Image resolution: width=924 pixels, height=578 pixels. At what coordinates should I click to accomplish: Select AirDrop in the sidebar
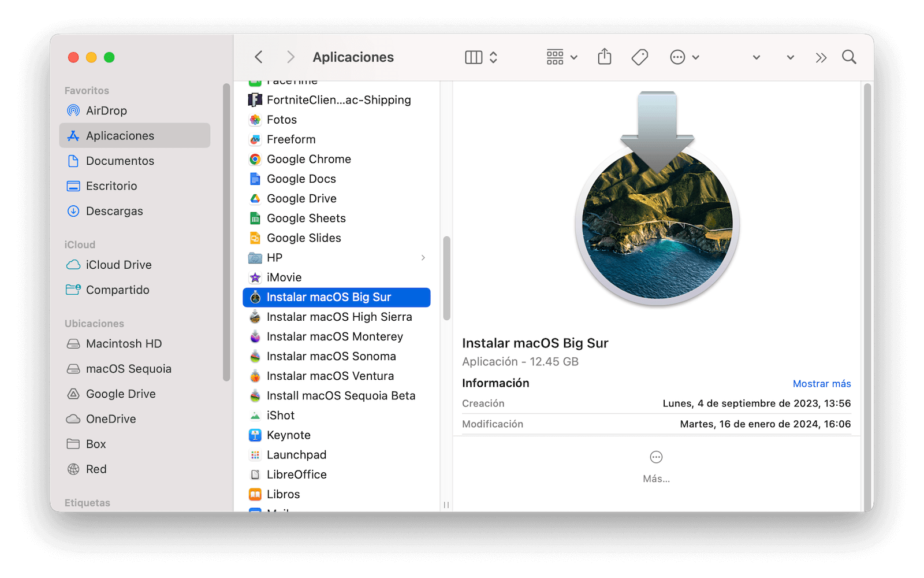(x=135, y=110)
